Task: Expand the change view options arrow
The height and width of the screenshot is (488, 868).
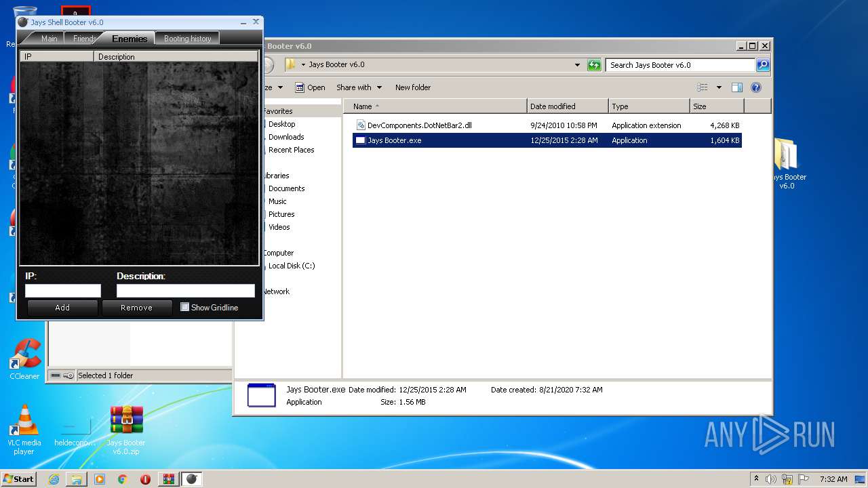Action: coord(719,87)
